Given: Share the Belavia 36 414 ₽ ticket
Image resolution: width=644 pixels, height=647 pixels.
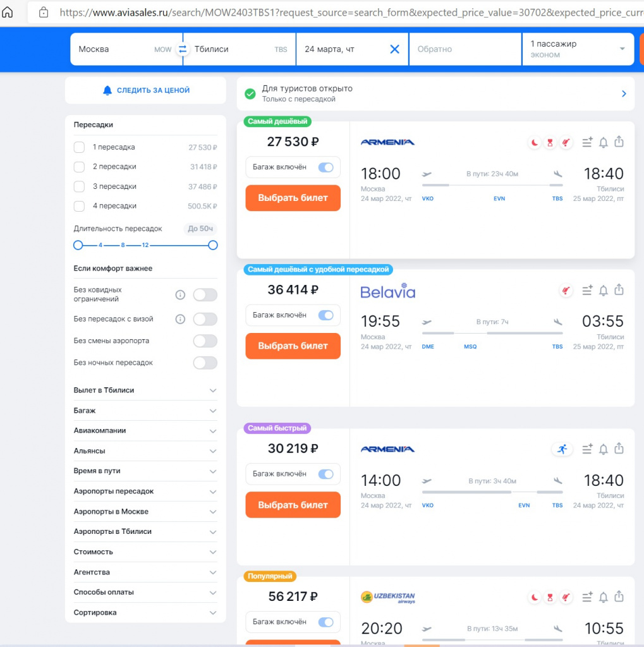Looking at the screenshot, I should (619, 289).
